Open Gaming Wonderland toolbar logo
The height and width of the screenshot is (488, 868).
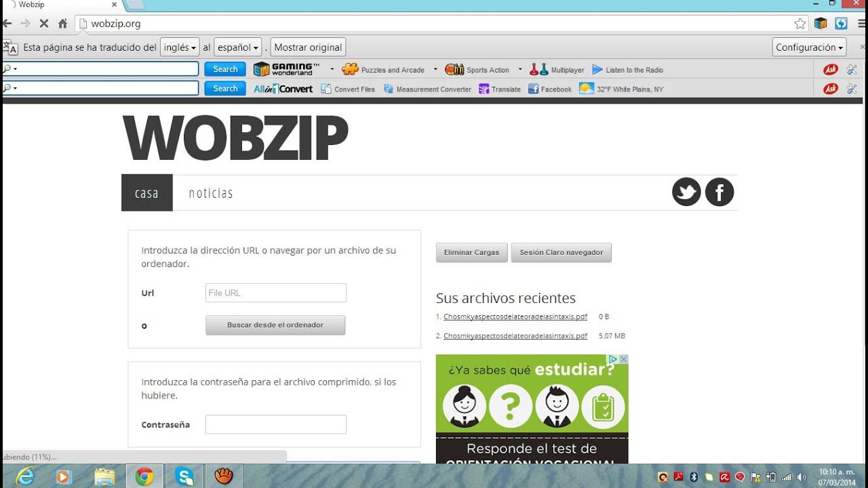pos(286,69)
